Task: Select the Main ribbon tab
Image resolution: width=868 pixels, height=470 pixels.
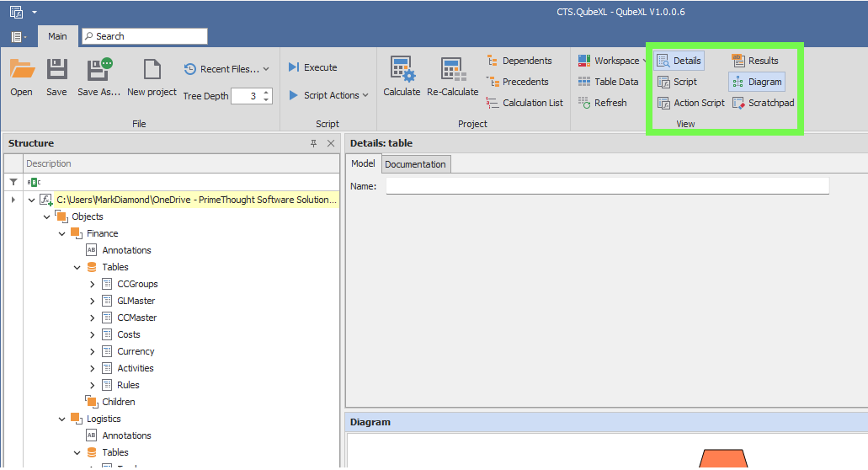Action: pyautogui.click(x=57, y=36)
